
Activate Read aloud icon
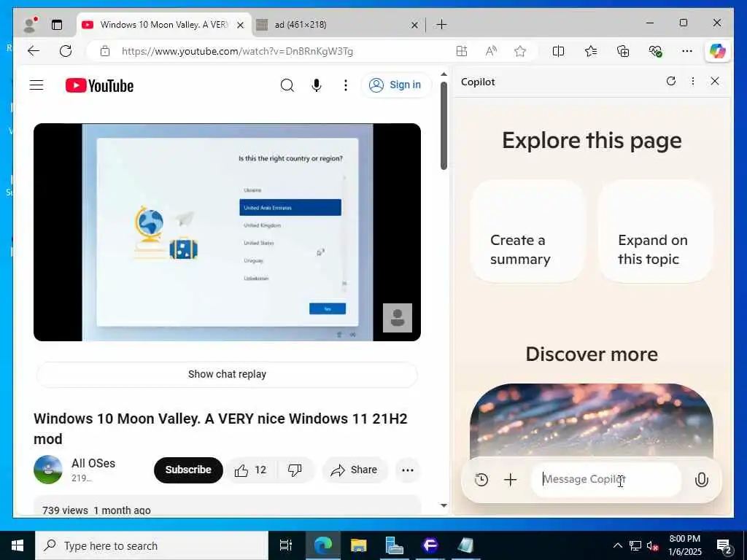tap(491, 51)
